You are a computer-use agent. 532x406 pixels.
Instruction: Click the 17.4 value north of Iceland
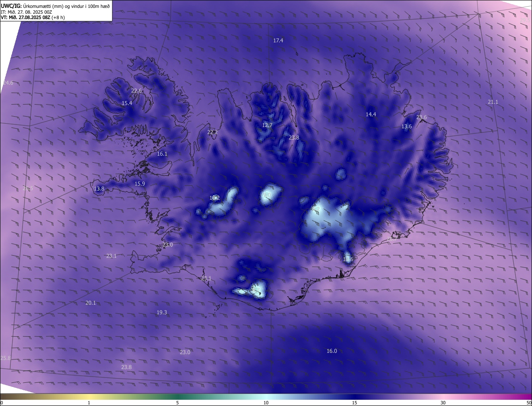tap(278, 40)
